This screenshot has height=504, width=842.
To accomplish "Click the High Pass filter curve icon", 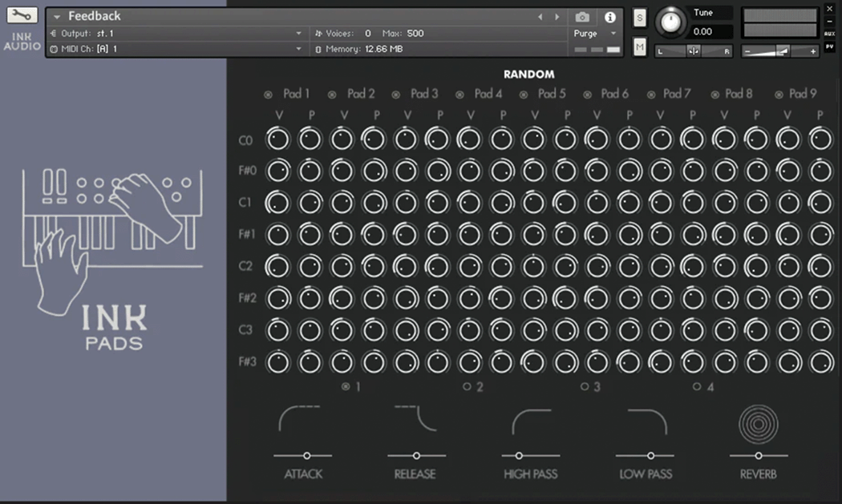I will (x=532, y=422).
